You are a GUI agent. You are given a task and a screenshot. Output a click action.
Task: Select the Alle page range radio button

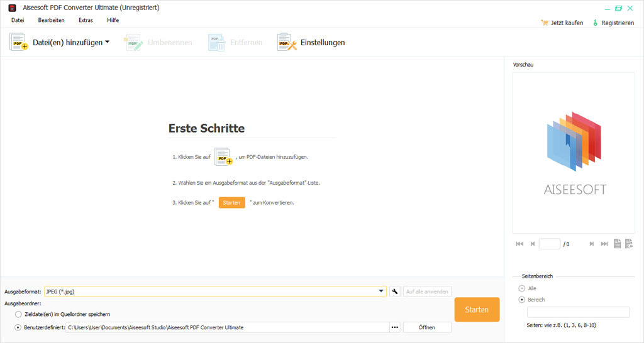pyautogui.click(x=522, y=288)
